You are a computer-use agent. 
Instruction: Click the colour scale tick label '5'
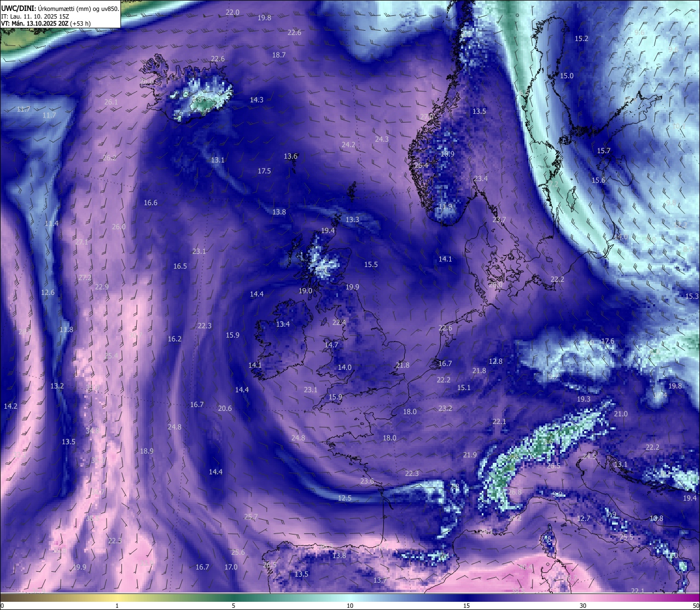[x=234, y=606]
